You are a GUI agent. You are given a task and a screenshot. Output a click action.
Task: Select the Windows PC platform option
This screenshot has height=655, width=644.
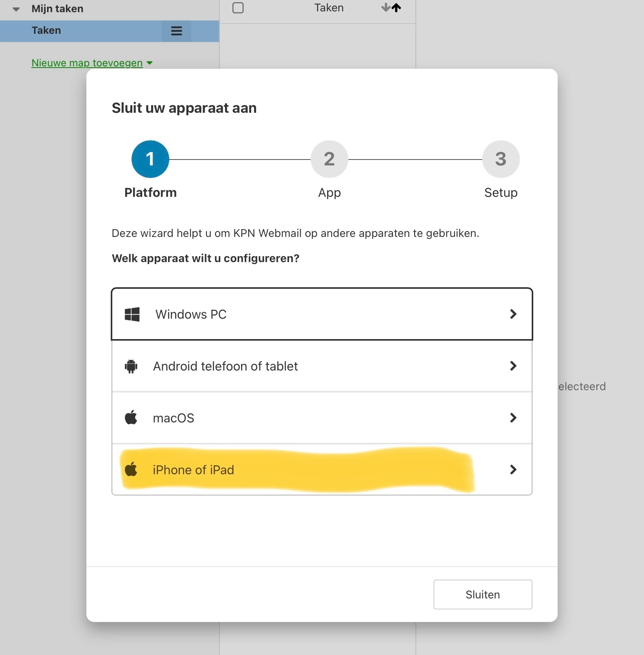[x=322, y=314]
